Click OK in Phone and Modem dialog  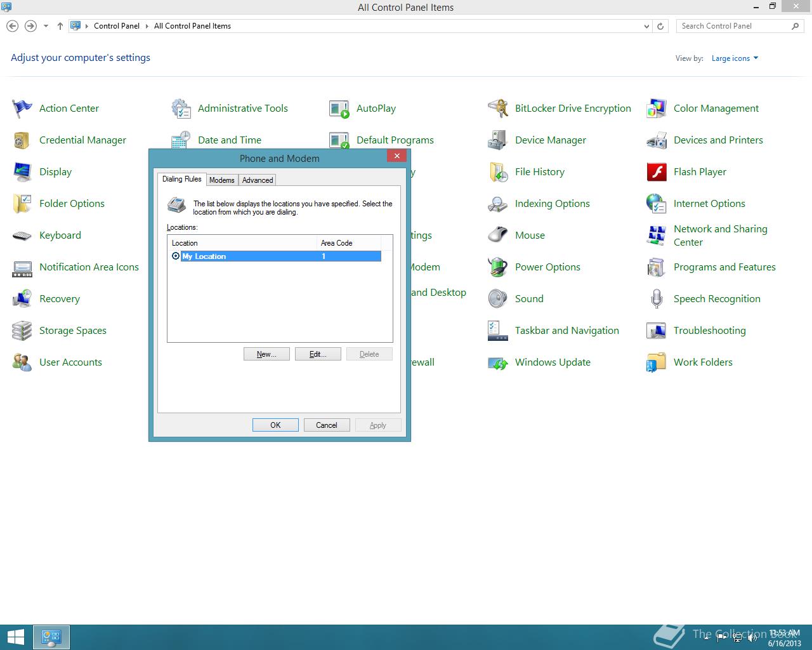[x=275, y=425]
